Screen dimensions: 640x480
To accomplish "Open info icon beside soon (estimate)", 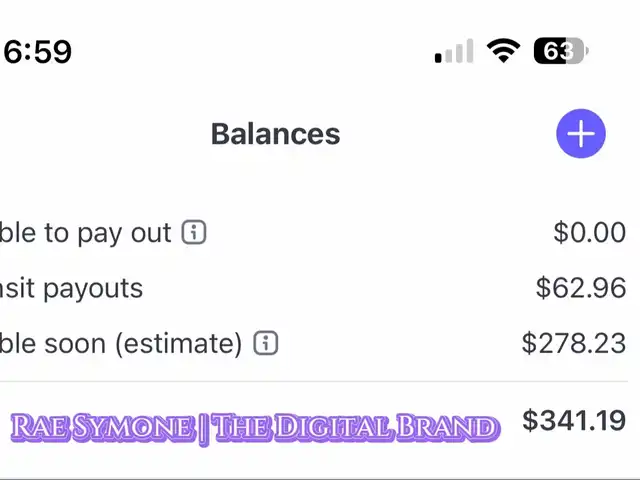I will (x=266, y=343).
